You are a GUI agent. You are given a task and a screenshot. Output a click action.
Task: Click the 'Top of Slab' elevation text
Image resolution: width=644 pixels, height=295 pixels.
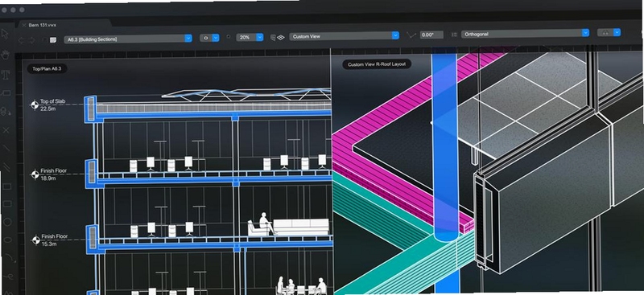point(52,101)
